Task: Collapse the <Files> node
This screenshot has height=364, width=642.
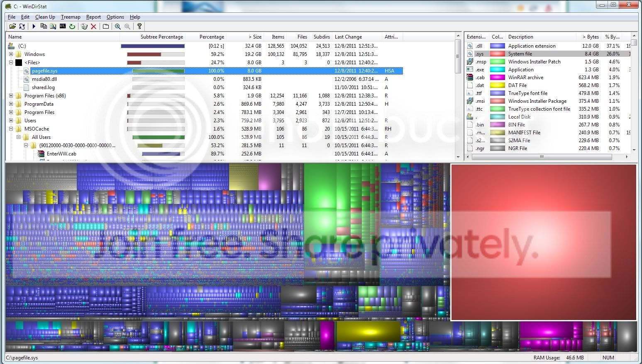Action: [x=11, y=63]
